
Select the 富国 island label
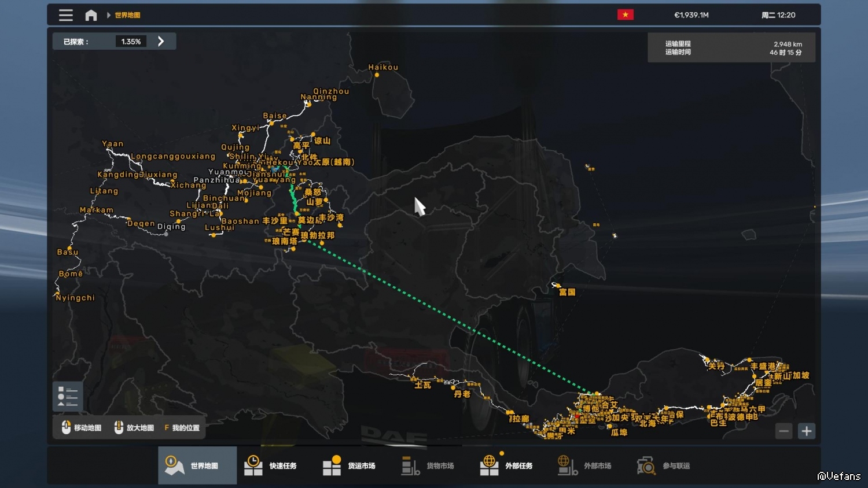567,292
